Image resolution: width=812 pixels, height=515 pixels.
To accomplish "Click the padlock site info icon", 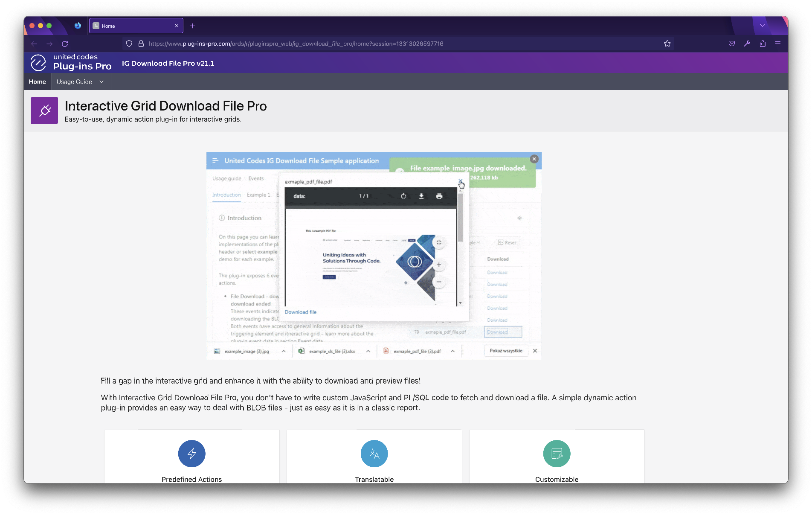I will point(141,44).
